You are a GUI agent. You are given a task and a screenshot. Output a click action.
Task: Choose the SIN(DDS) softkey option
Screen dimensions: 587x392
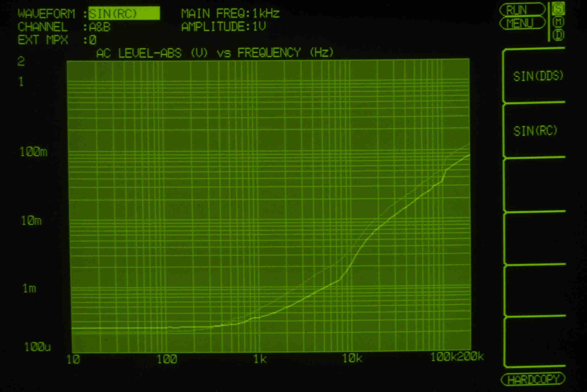[x=538, y=76]
